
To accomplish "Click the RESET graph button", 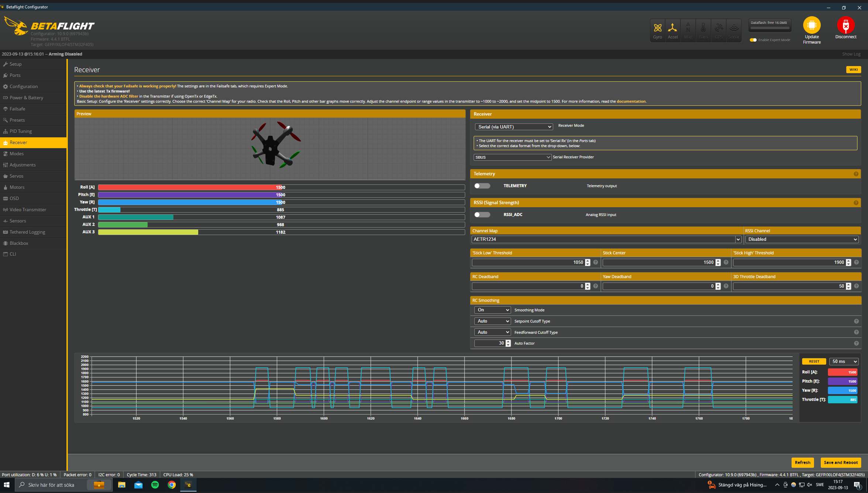I will coord(813,361).
